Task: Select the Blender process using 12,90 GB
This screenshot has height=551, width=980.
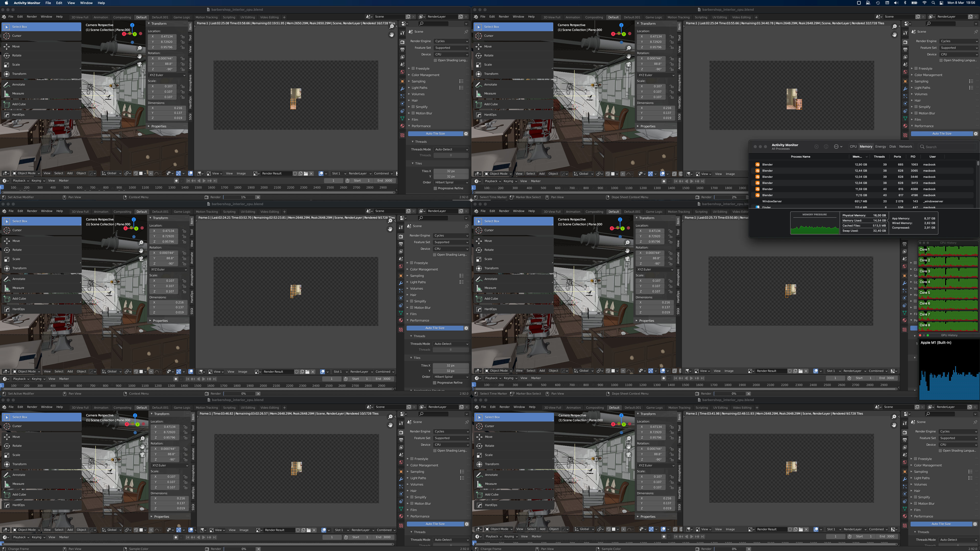Action: tap(863, 165)
